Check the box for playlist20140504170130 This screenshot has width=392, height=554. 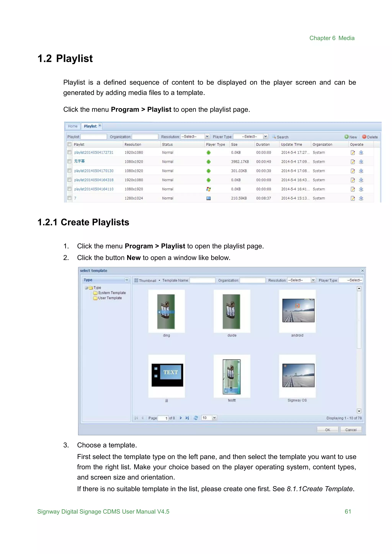69,171
